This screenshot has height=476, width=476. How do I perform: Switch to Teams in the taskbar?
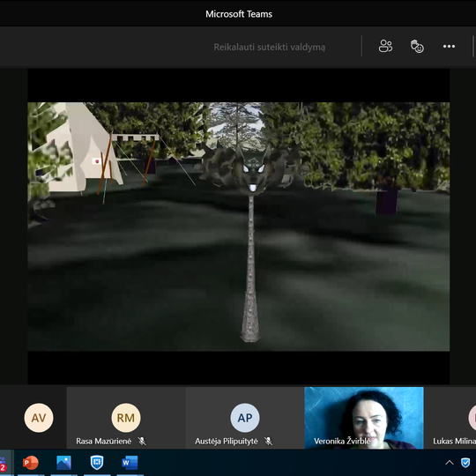click(3, 463)
